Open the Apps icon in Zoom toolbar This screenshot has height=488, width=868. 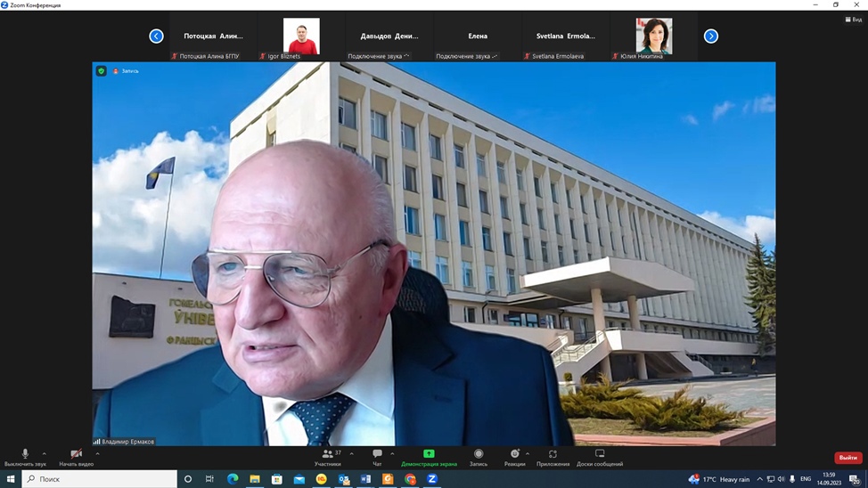(553, 454)
